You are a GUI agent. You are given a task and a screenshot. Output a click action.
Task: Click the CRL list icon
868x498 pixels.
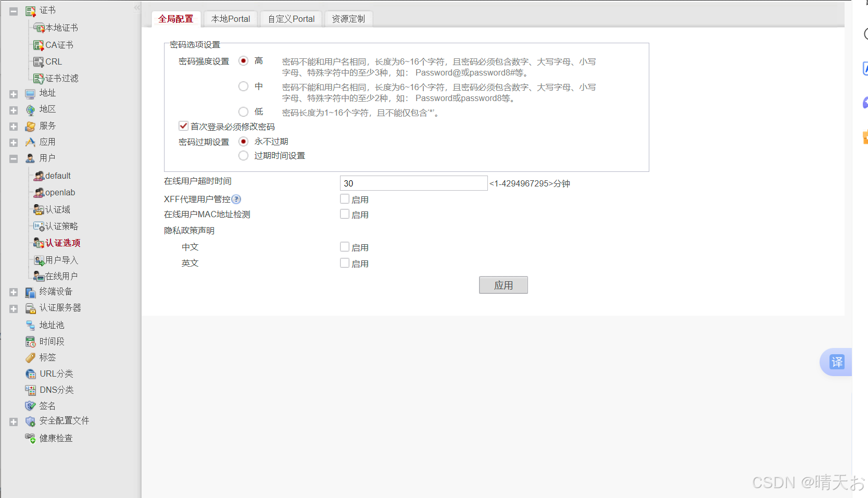tap(39, 62)
